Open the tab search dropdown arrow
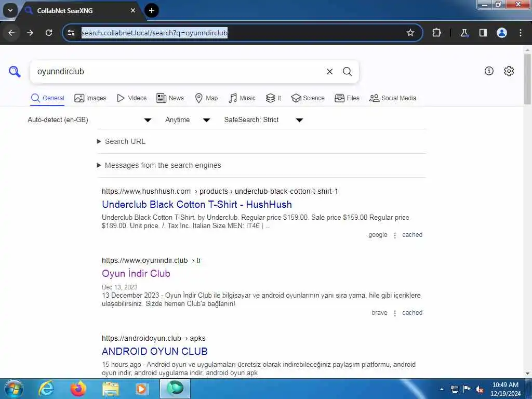The width and height of the screenshot is (532, 399). click(10, 10)
